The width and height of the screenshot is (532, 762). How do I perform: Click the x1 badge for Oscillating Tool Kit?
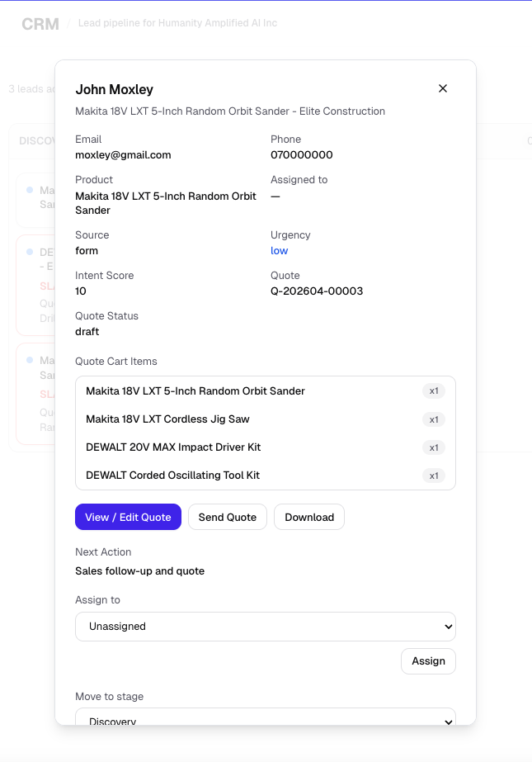[434, 476]
